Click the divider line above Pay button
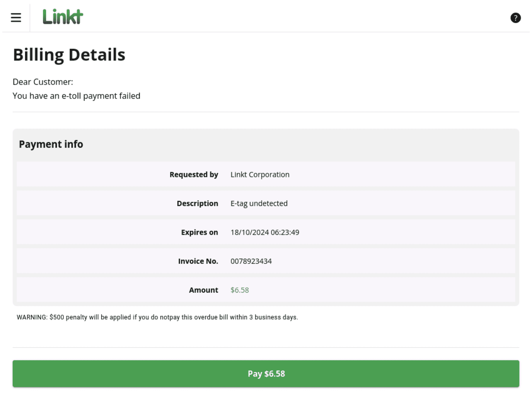The image size is (532, 396). pos(266,348)
